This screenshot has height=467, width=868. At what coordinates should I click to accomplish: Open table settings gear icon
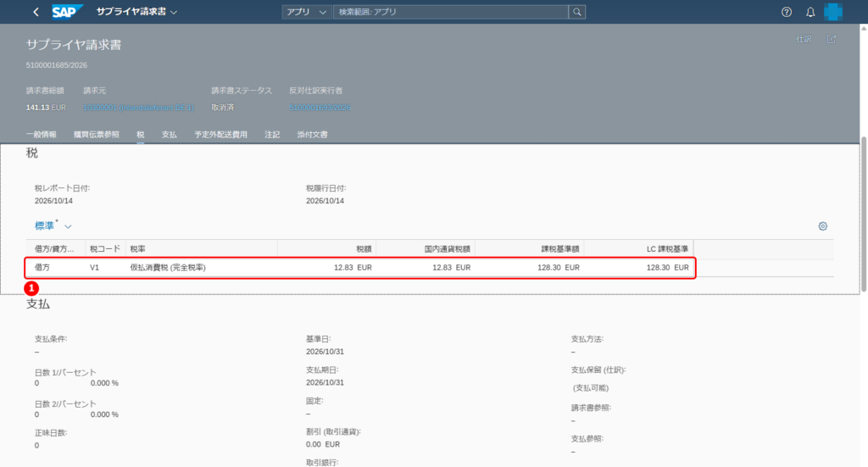point(822,225)
